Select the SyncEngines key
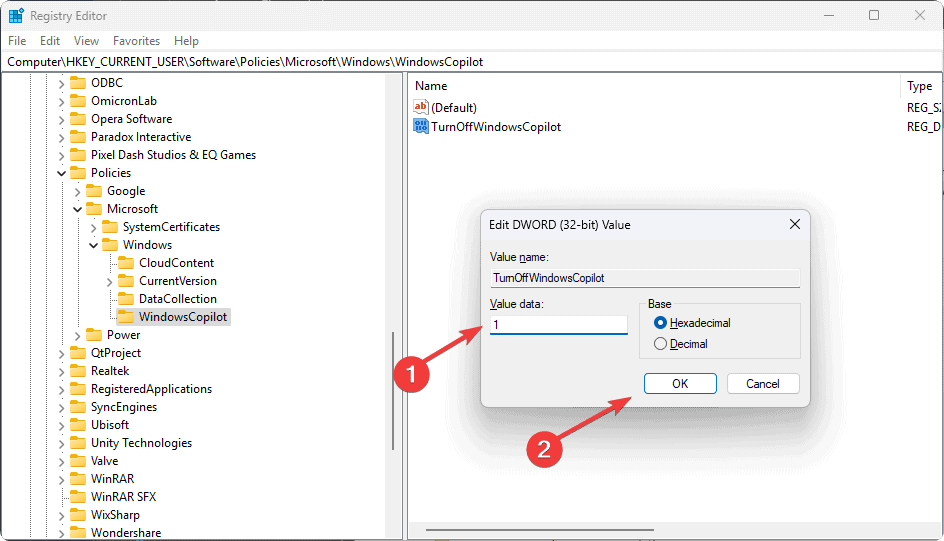 coord(124,407)
